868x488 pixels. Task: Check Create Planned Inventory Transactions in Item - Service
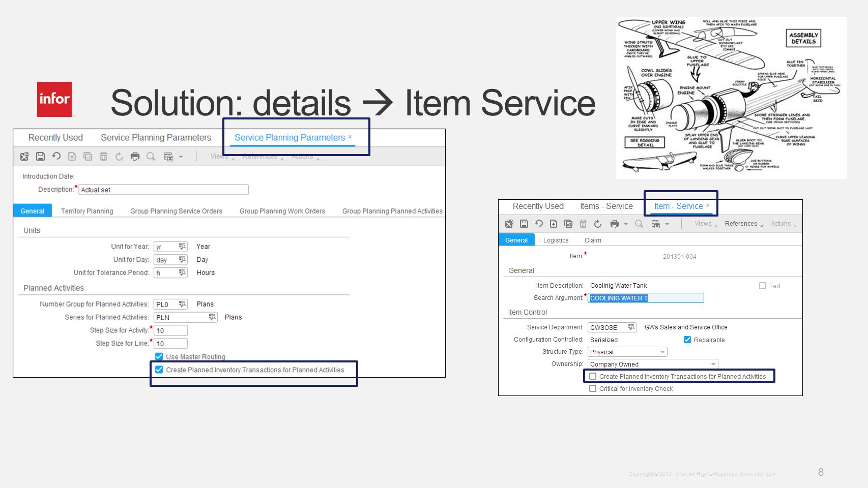pyautogui.click(x=593, y=376)
